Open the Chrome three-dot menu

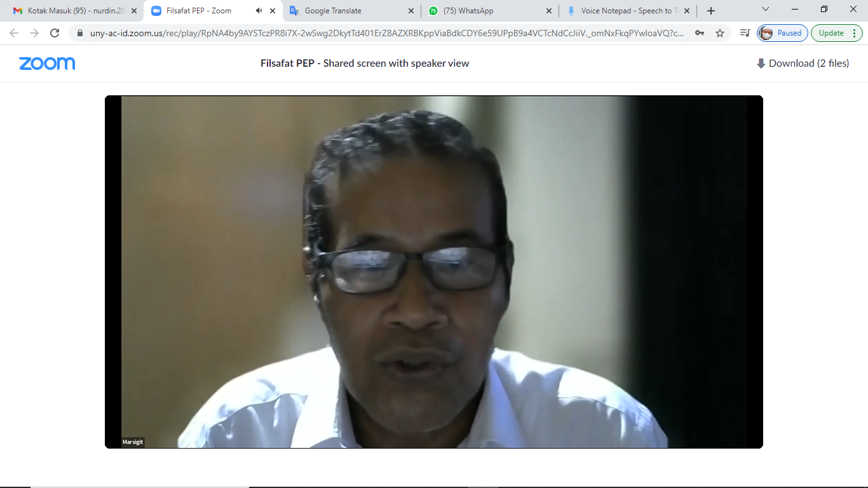coord(854,33)
